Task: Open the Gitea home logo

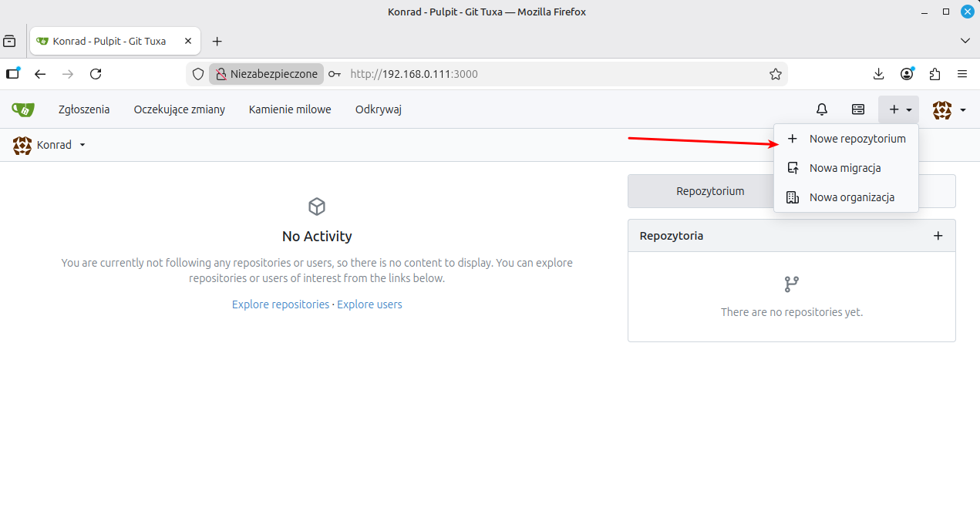Action: coord(23,109)
